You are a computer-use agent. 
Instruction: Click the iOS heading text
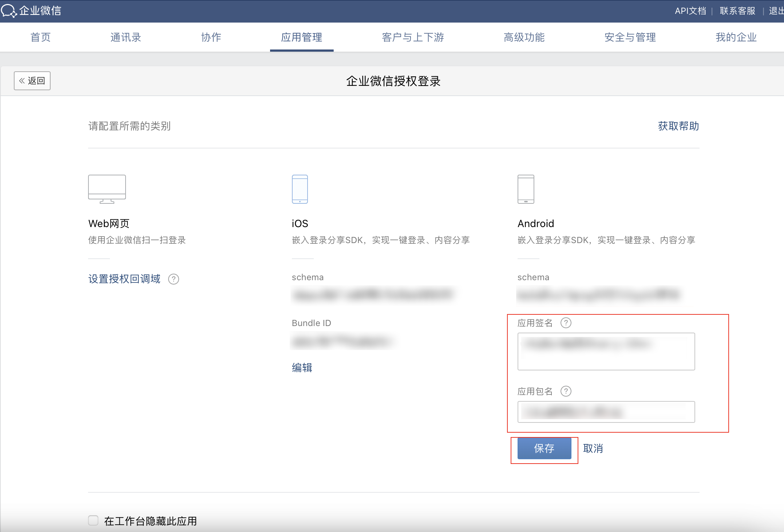pyautogui.click(x=300, y=223)
